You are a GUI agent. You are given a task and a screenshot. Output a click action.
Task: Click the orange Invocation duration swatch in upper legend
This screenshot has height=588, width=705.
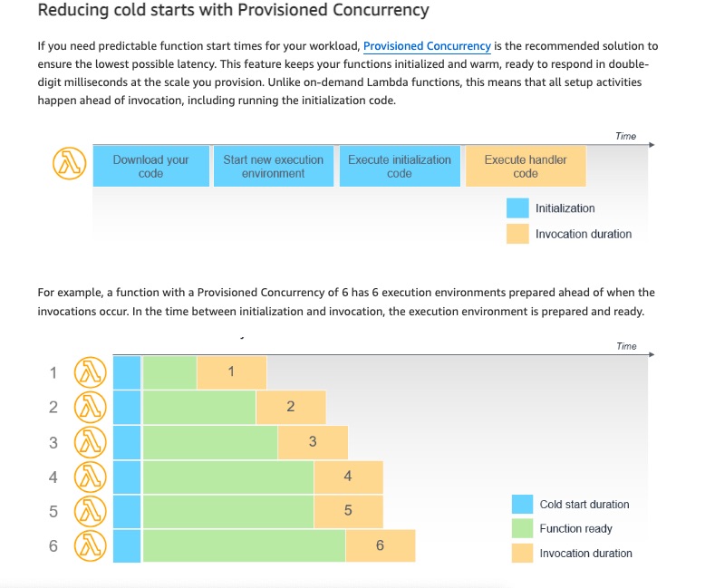[517, 234]
